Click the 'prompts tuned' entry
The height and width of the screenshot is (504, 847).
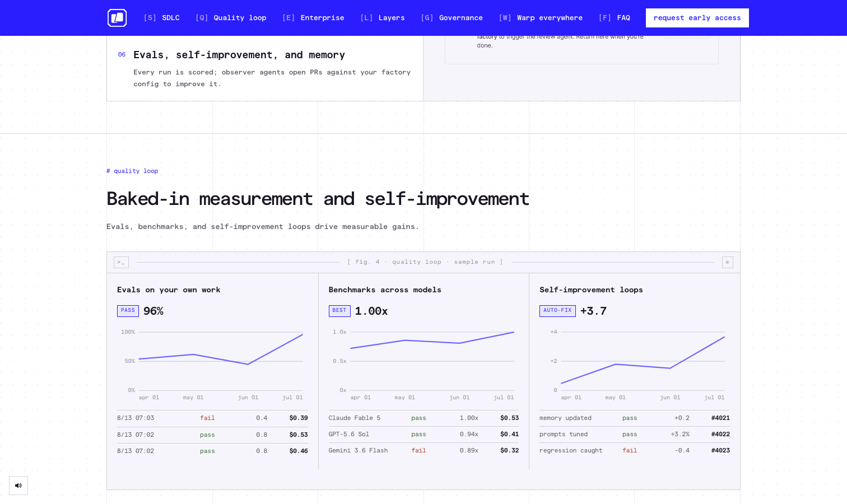564,434
